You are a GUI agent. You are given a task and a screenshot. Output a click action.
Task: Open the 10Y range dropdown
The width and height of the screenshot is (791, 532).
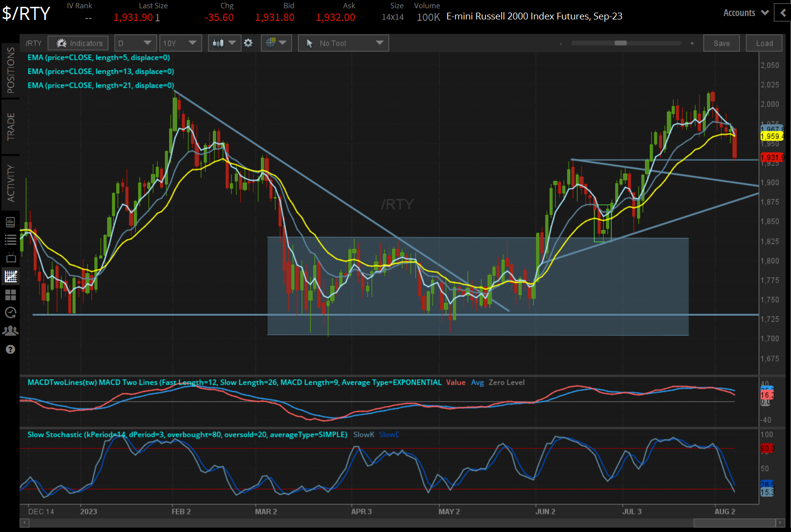click(x=180, y=43)
